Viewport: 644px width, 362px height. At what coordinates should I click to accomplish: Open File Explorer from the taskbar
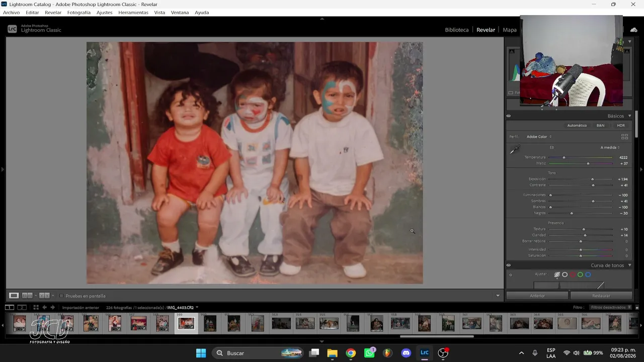(332, 353)
